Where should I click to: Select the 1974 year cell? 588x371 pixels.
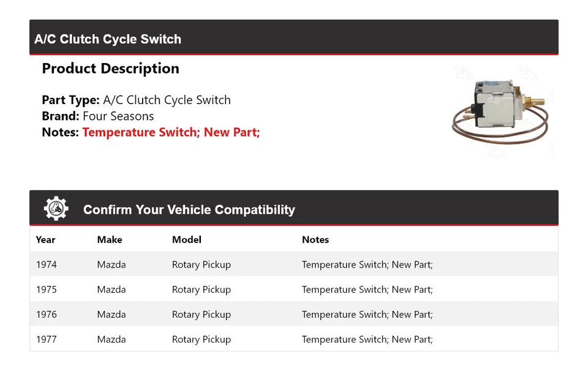46,265
